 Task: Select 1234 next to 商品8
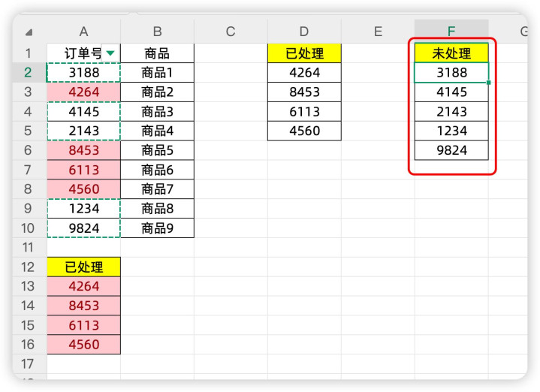[x=83, y=209]
